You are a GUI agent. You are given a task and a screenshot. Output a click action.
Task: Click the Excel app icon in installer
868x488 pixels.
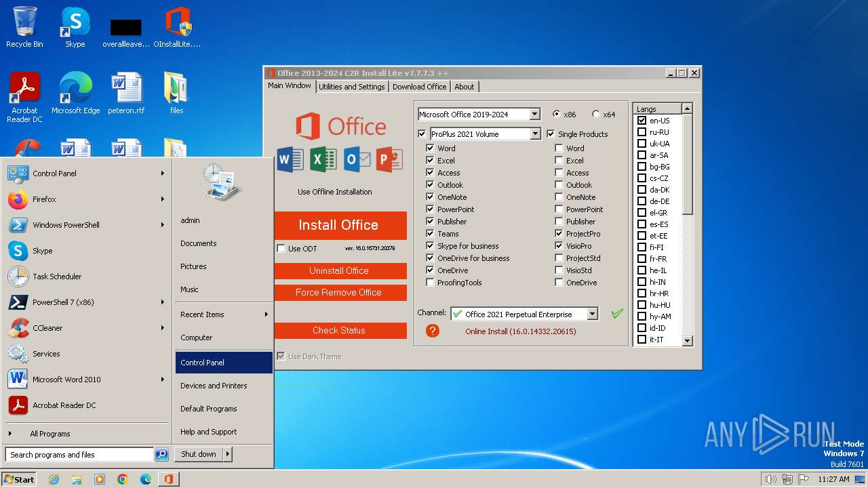[323, 160]
